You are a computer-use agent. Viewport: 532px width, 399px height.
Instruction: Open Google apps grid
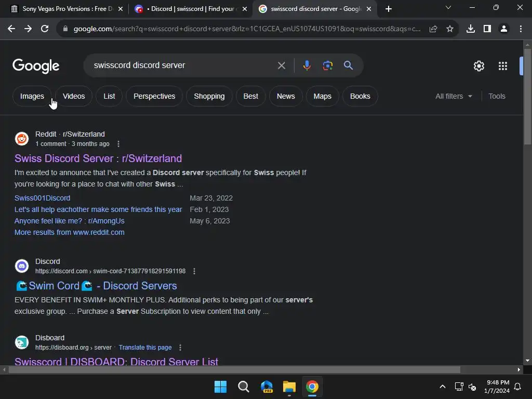(503, 66)
